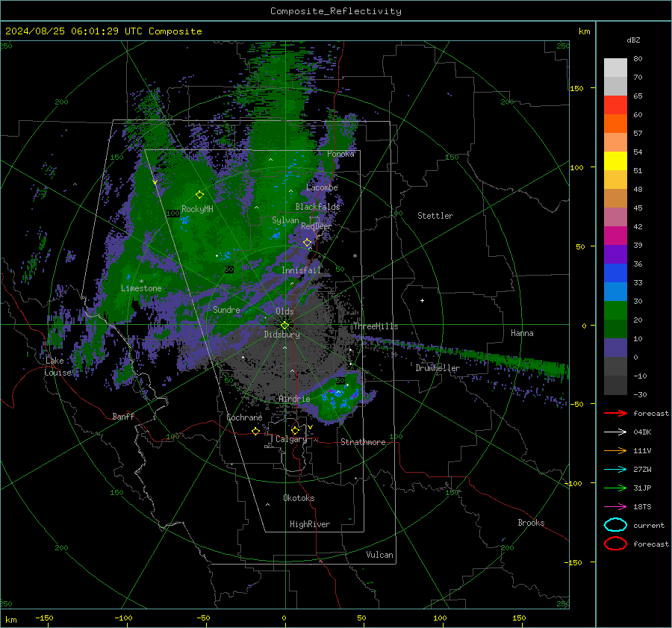The height and width of the screenshot is (628, 672).
Task: Click the dark green 20 dBZ color swatch
Action: tap(615, 329)
